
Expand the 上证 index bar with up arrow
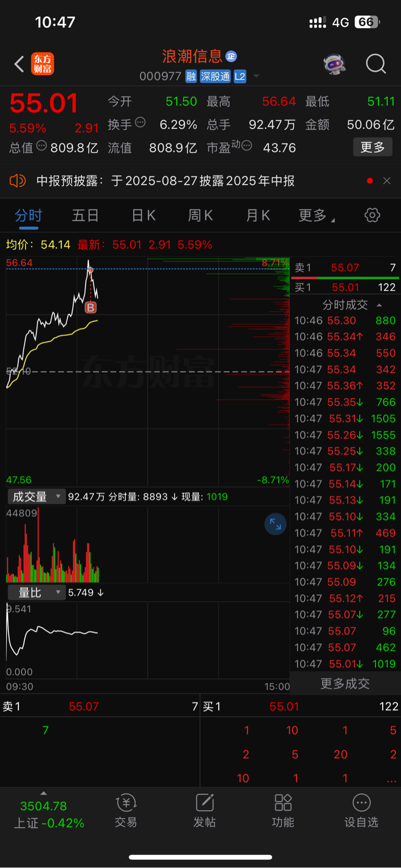coord(43,793)
